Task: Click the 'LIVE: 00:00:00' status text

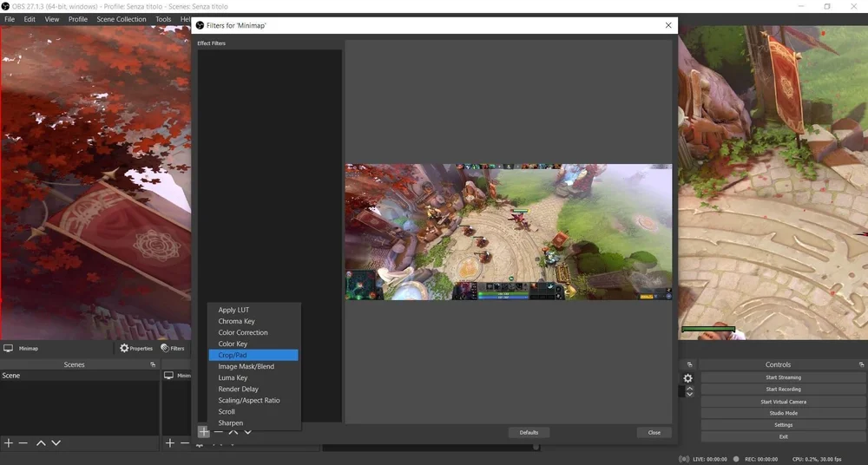Action: (710, 459)
